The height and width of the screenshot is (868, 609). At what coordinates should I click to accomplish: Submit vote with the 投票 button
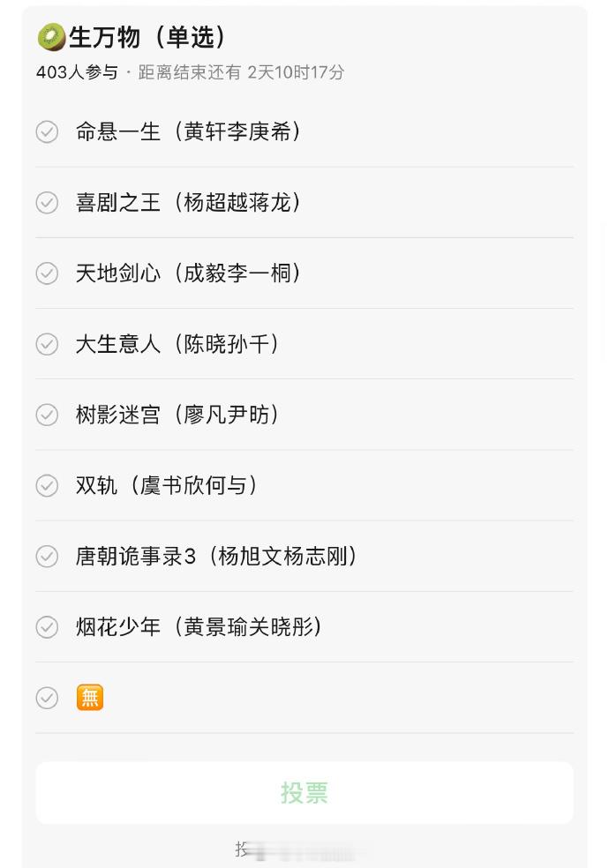(304, 793)
